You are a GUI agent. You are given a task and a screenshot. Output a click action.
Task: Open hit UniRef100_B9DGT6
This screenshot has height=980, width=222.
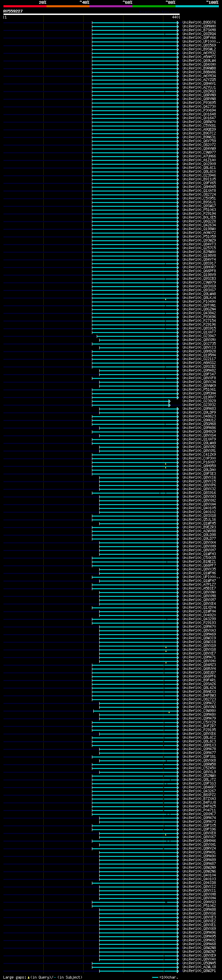[x=199, y=23]
